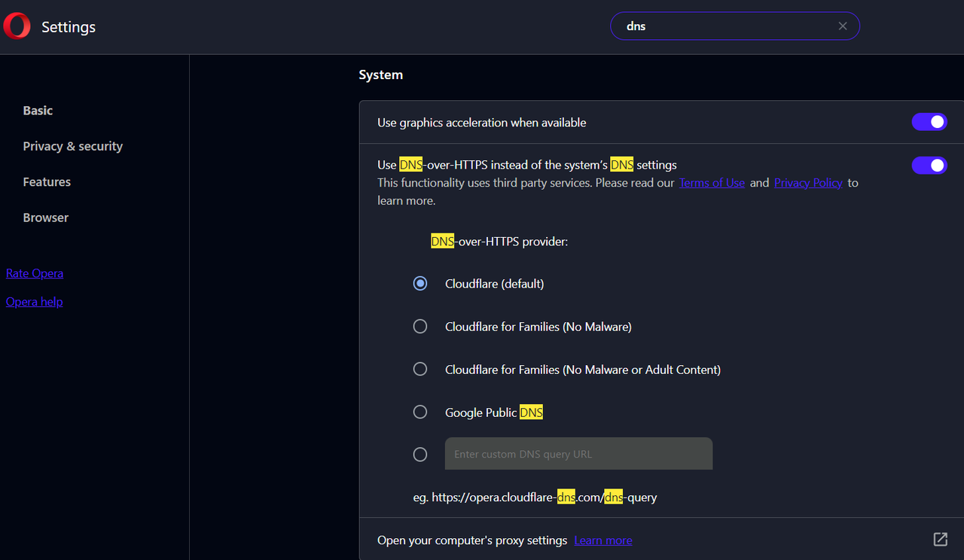The width and height of the screenshot is (964, 560).
Task: Click the Rate Opera link
Action: tap(35, 273)
